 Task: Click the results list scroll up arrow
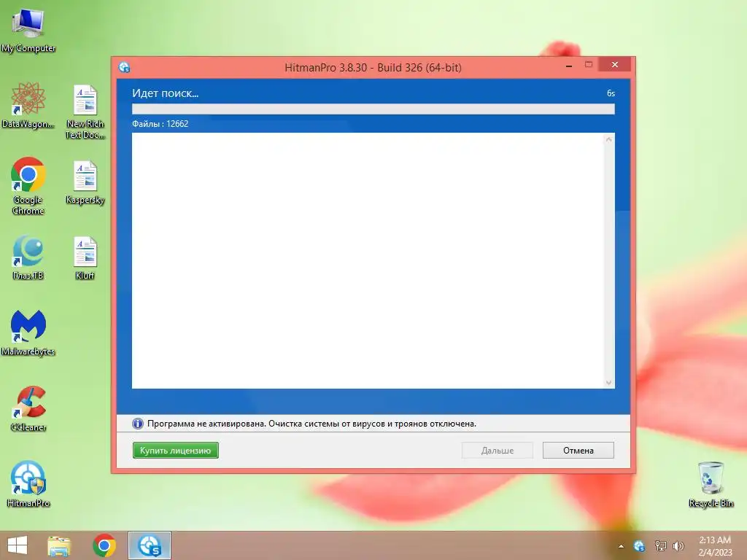tap(609, 139)
